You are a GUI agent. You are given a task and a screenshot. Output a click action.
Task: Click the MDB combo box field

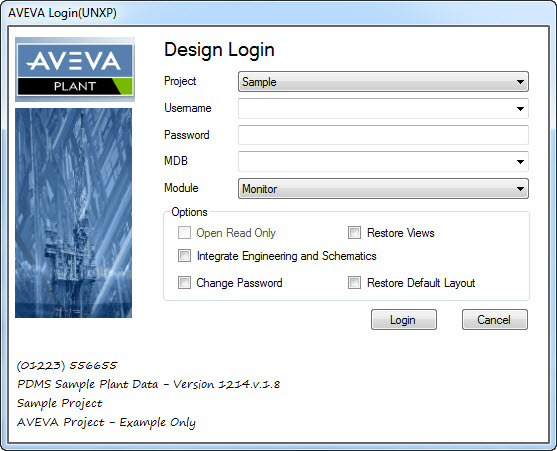pos(383,162)
